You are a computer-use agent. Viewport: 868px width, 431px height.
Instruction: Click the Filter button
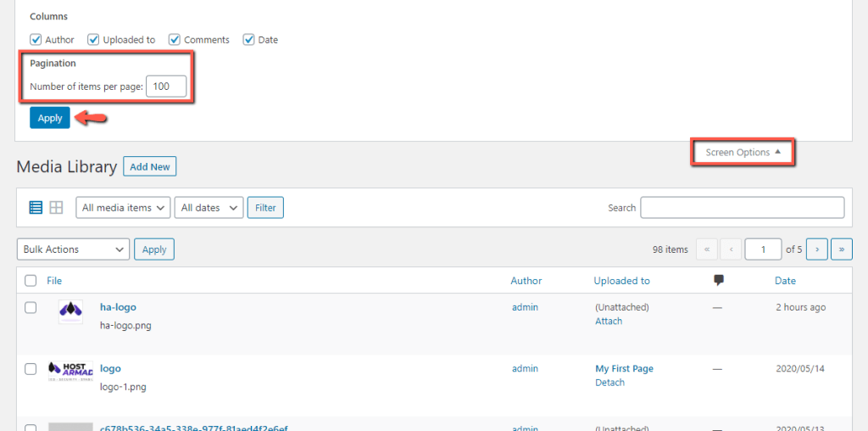click(x=265, y=208)
